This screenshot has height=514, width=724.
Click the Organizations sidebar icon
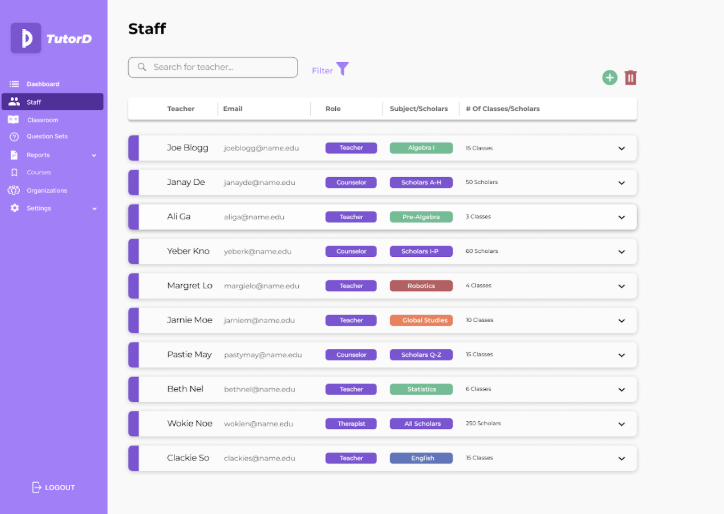(14, 190)
